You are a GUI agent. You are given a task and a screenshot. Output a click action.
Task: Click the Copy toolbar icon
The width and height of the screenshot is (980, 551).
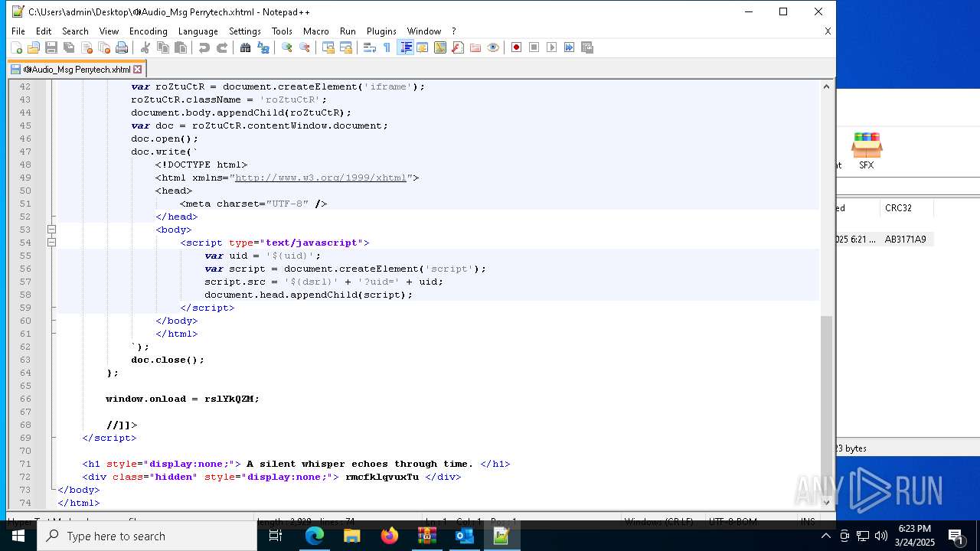point(163,47)
